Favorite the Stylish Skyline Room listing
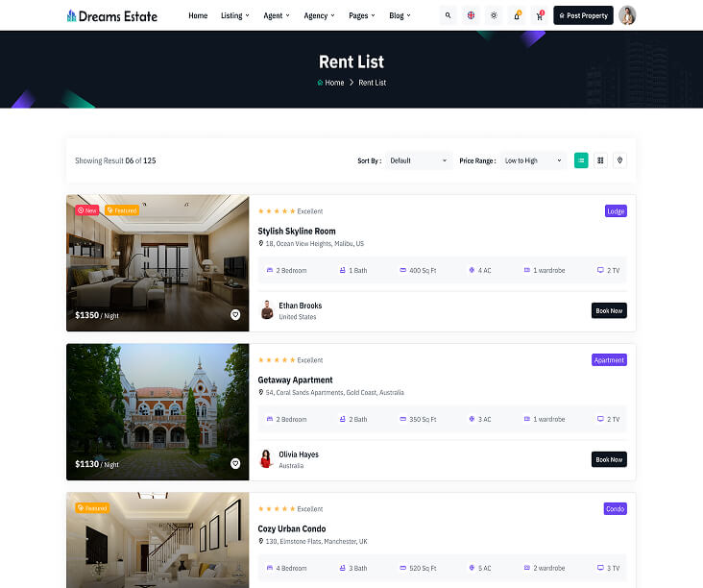The height and width of the screenshot is (588, 703). coord(235,315)
